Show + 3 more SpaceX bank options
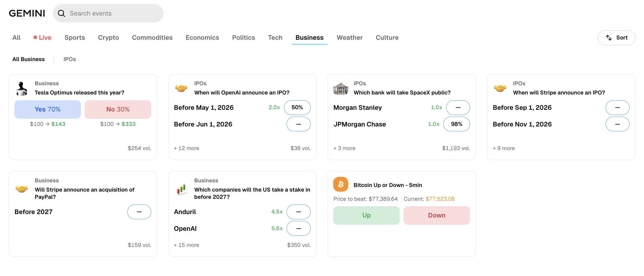 point(344,148)
